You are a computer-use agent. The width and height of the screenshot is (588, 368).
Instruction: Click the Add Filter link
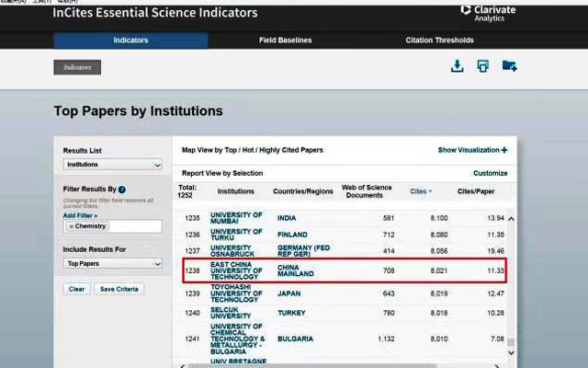80,215
